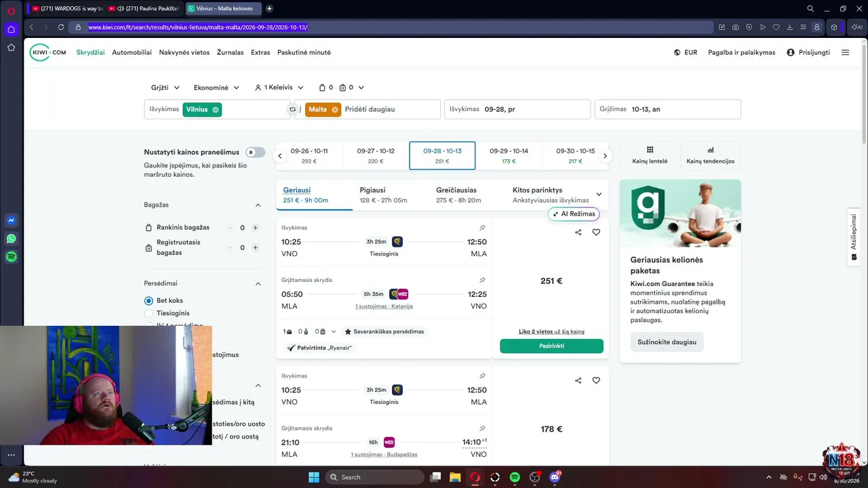Show later dates in the date strip
The width and height of the screenshot is (868, 488).
click(x=605, y=156)
